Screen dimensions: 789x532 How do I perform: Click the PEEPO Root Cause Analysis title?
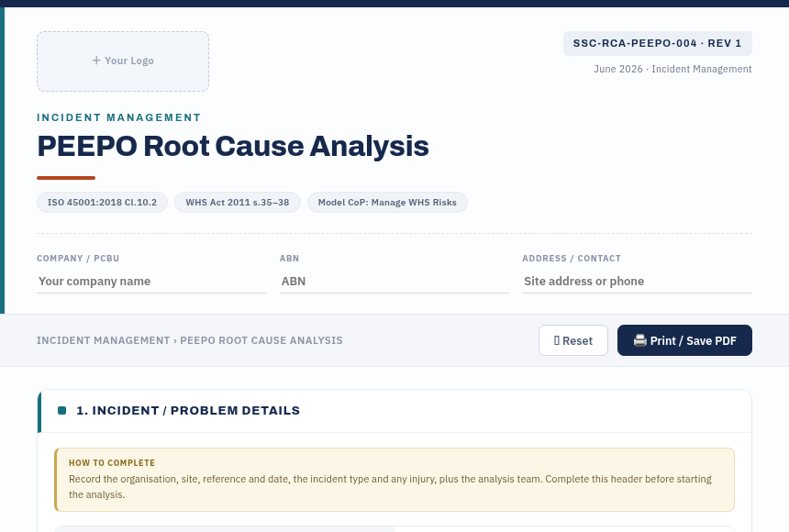tap(233, 147)
